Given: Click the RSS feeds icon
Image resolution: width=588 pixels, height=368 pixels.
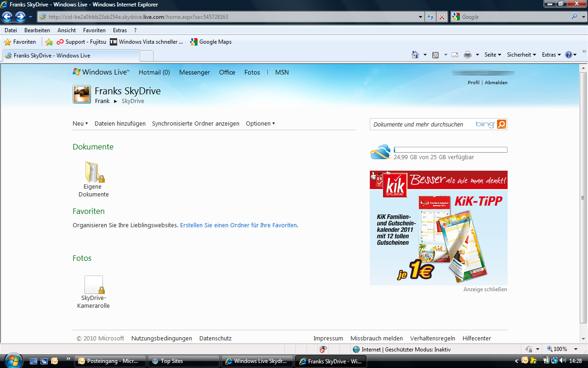Looking at the screenshot, I should (435, 55).
